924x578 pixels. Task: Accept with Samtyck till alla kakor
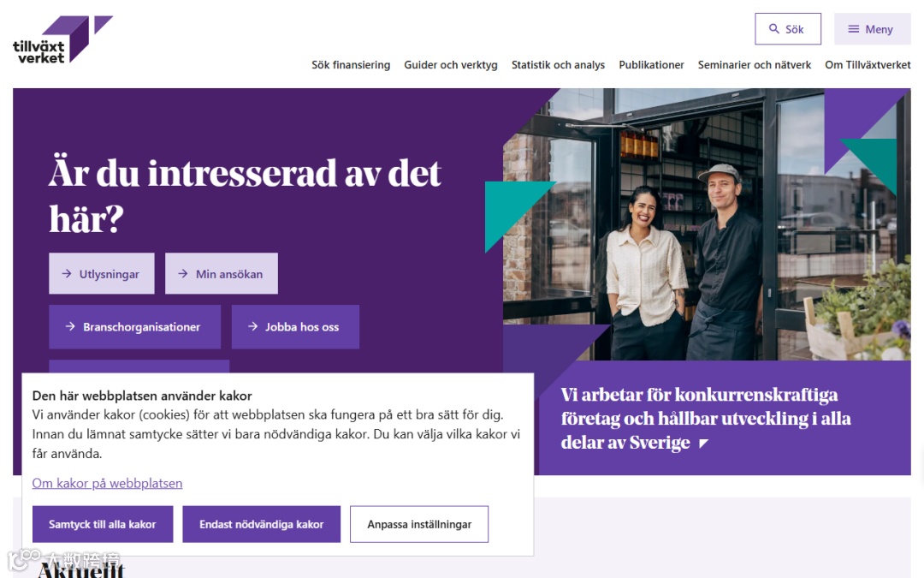pos(103,524)
